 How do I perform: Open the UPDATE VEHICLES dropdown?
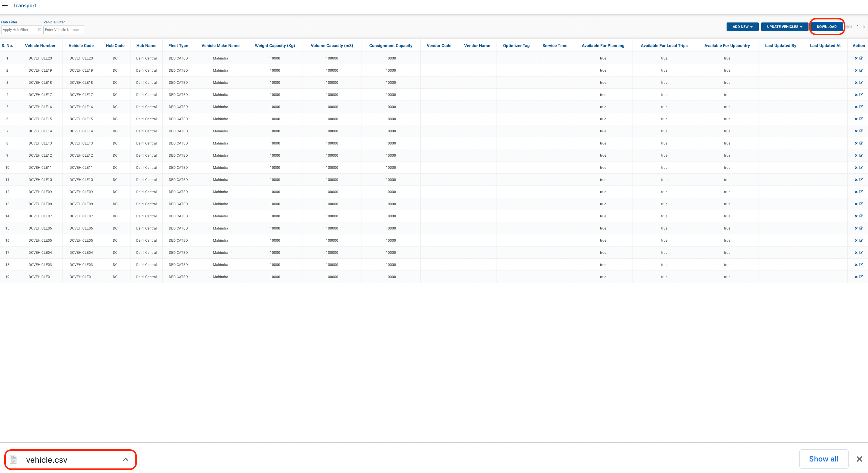click(x=785, y=27)
